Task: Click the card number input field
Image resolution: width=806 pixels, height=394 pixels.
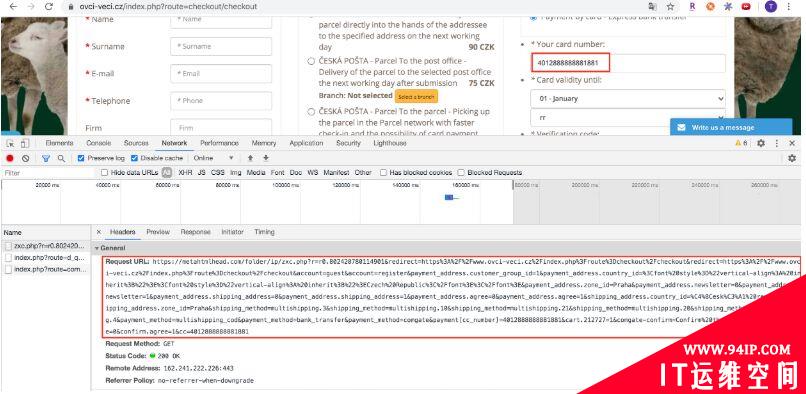Action: pyautogui.click(x=628, y=63)
